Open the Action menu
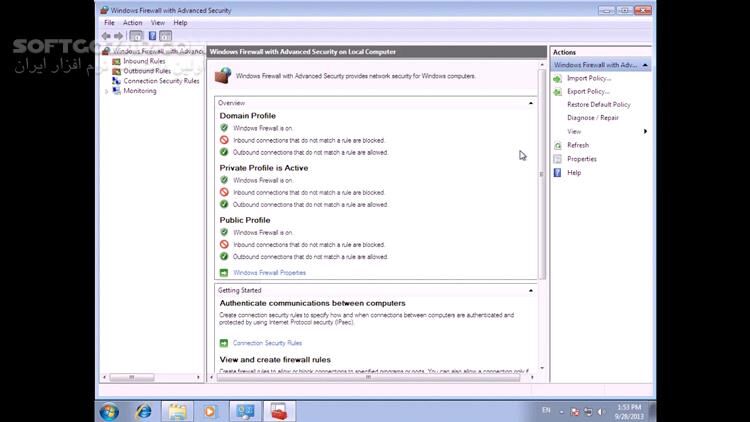The width and height of the screenshot is (750, 422). [x=132, y=22]
